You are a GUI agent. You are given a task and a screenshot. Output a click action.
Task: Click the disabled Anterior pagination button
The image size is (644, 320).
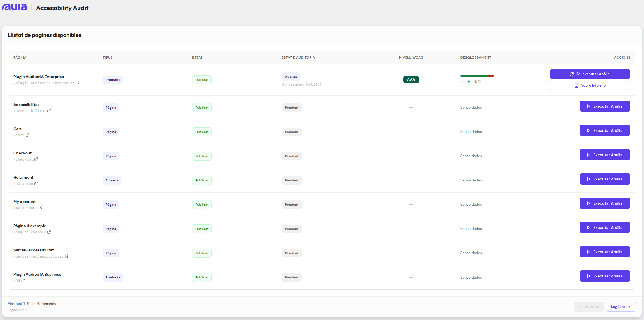click(x=589, y=307)
